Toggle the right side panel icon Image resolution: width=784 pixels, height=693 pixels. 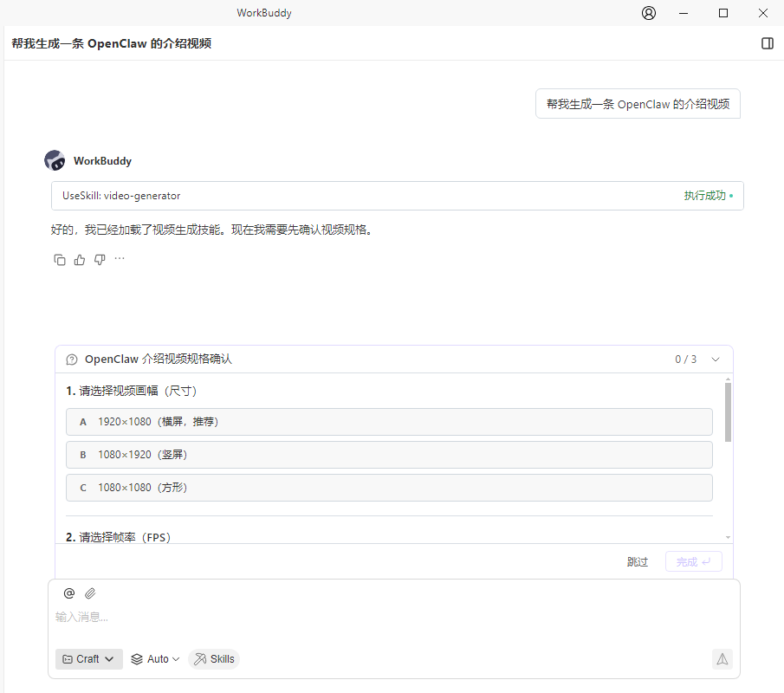[x=767, y=43]
